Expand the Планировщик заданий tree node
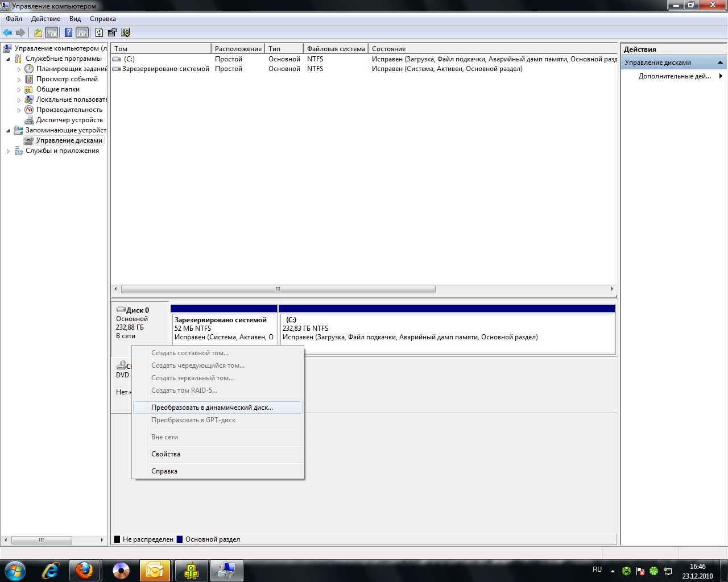This screenshot has height=582, width=728. coord(19,69)
